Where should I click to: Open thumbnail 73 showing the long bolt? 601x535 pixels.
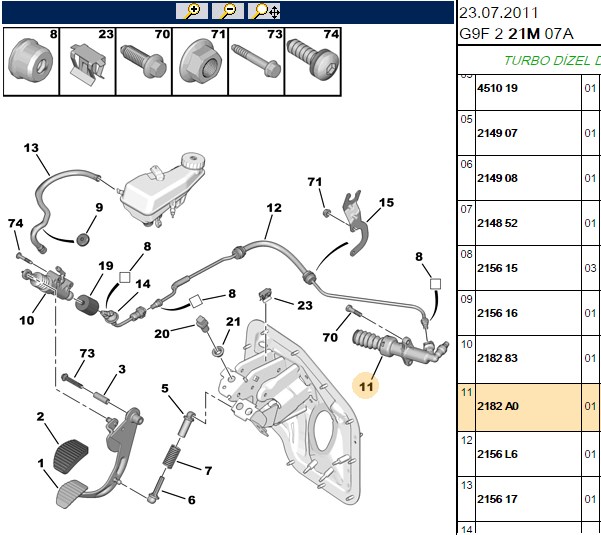pos(256,61)
